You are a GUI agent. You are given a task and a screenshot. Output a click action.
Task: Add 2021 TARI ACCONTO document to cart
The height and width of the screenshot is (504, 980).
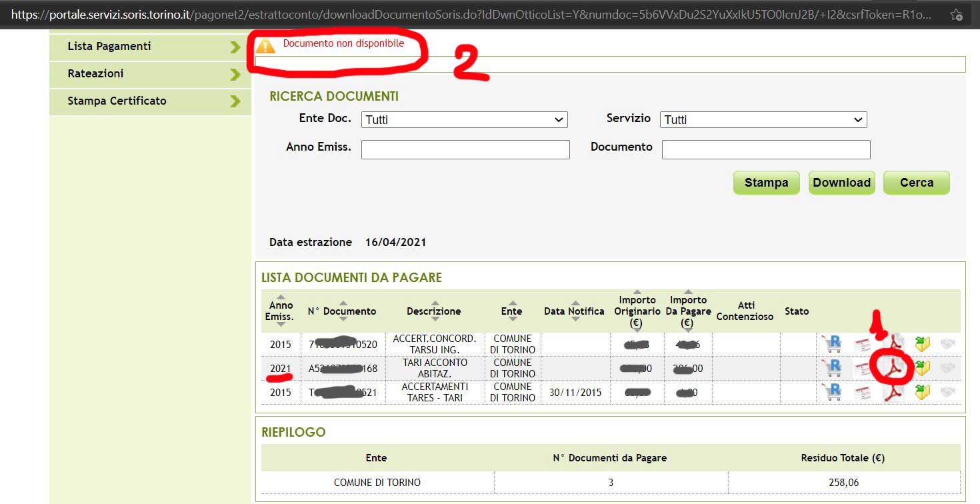click(831, 368)
